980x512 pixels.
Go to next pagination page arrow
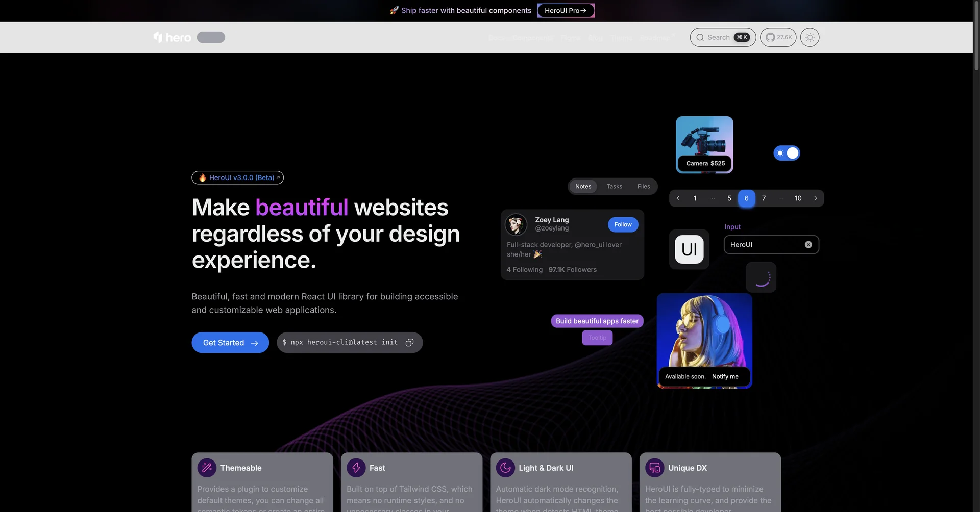pos(816,198)
